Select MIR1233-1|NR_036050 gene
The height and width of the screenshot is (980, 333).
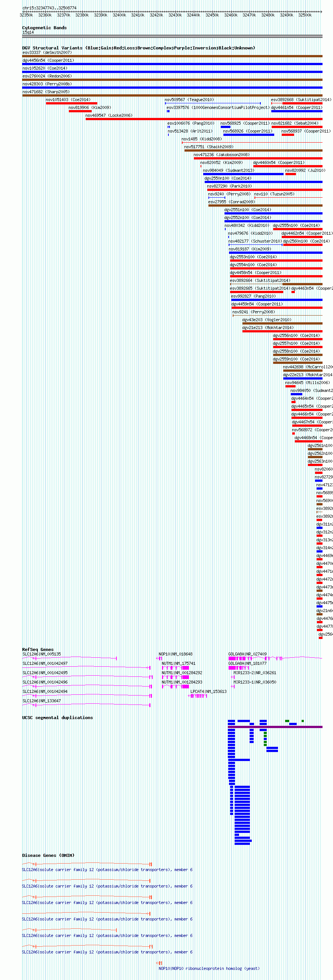tap(233, 686)
